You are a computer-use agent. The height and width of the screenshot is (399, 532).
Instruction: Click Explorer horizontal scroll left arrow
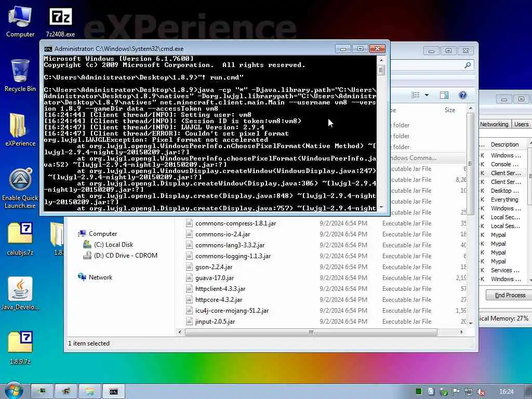(x=180, y=332)
